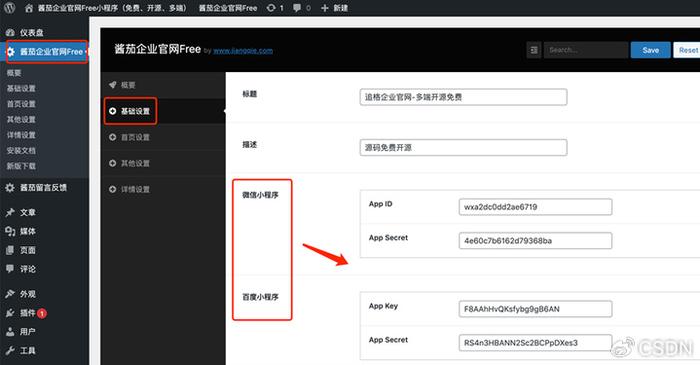Screen dimensions: 700x365
Task: Click the plus 新建 icon
Action: pos(325,8)
